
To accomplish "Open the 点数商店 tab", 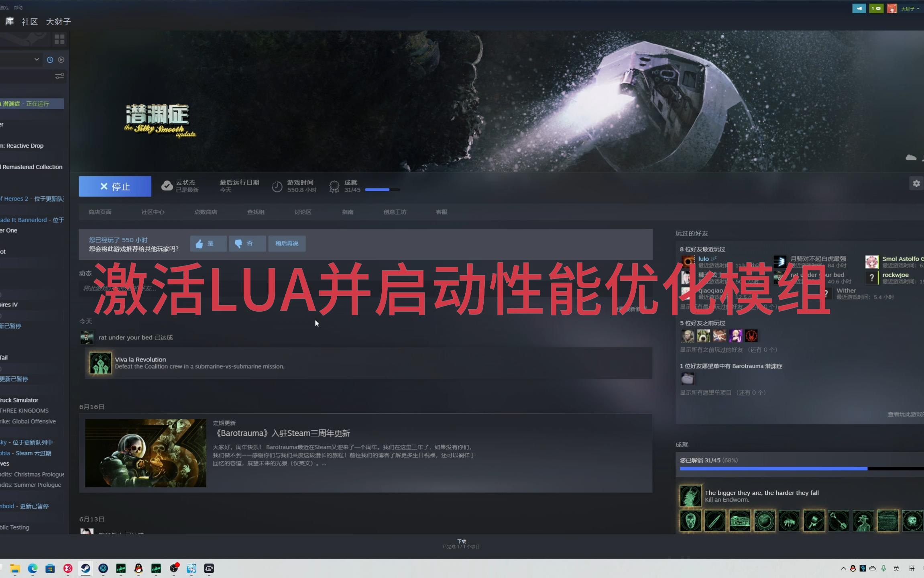I will [206, 212].
